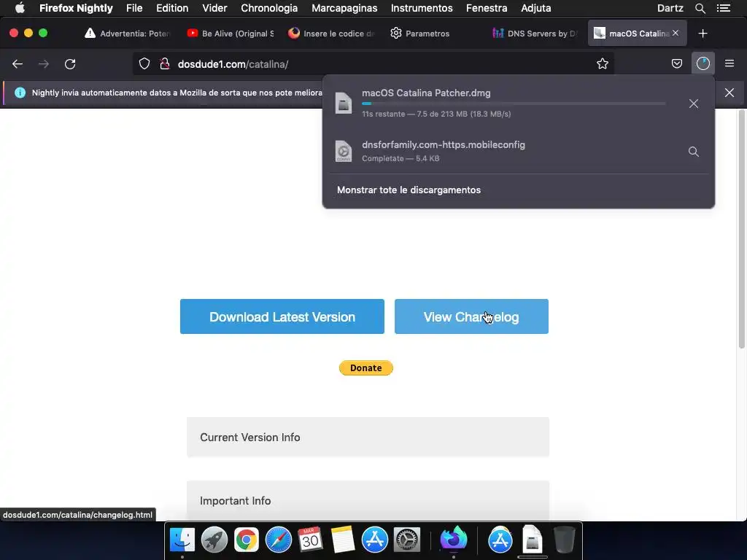Switch to the DNS Servers by D tab
Viewport: 747px width, 560px height.
(535, 34)
